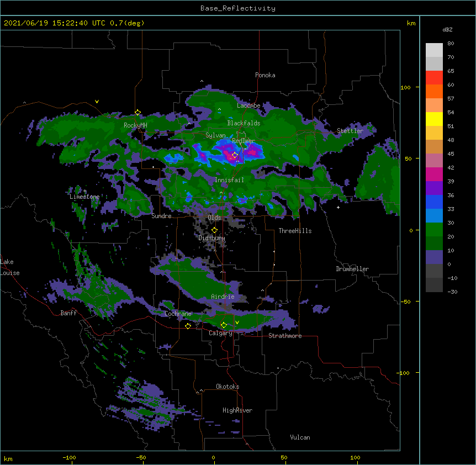
Task: Select the Sylvan label
Action: (x=215, y=135)
